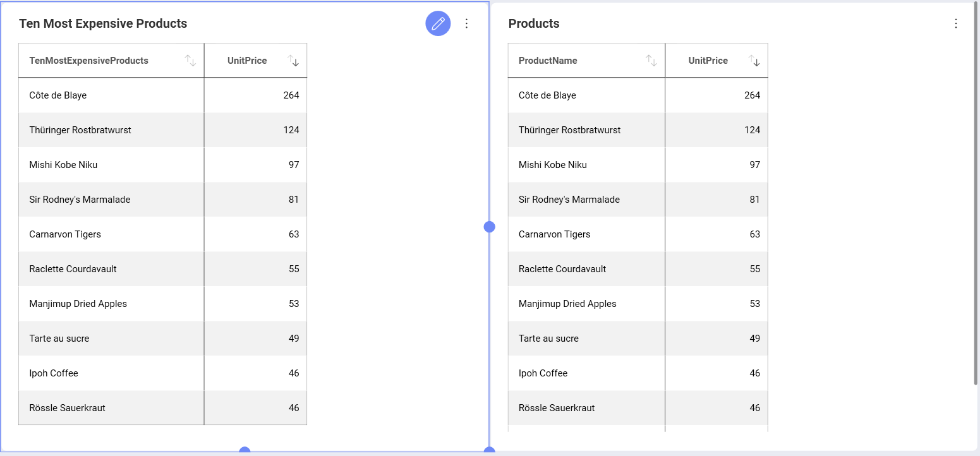Image resolution: width=980 pixels, height=456 pixels.
Task: Sort left table by UnitPrice arrows
Action: tap(293, 61)
